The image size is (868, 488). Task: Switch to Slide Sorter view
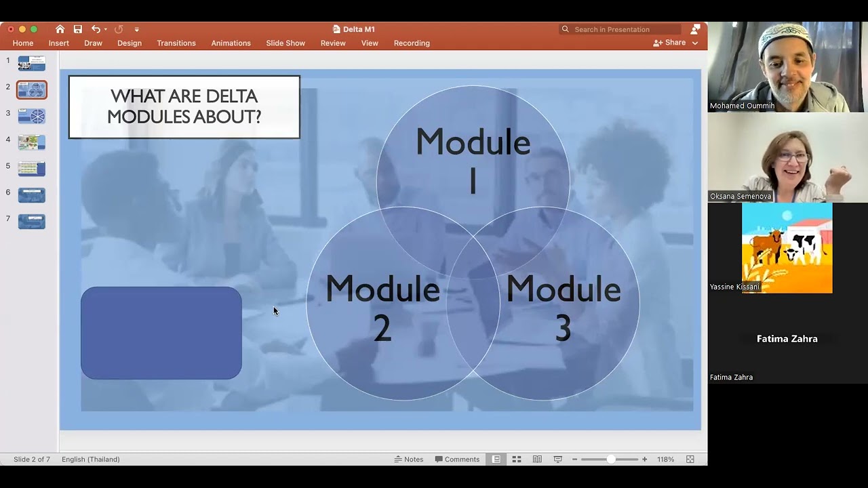[517, 460]
